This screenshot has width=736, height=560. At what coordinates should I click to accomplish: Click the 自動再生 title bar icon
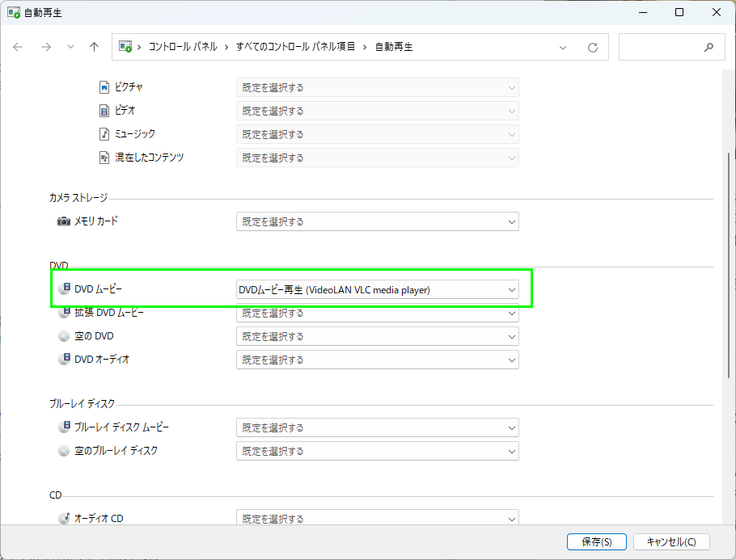point(14,13)
